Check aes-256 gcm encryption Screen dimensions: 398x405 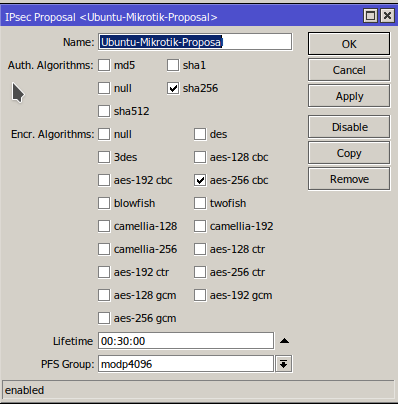pyautogui.click(x=104, y=318)
